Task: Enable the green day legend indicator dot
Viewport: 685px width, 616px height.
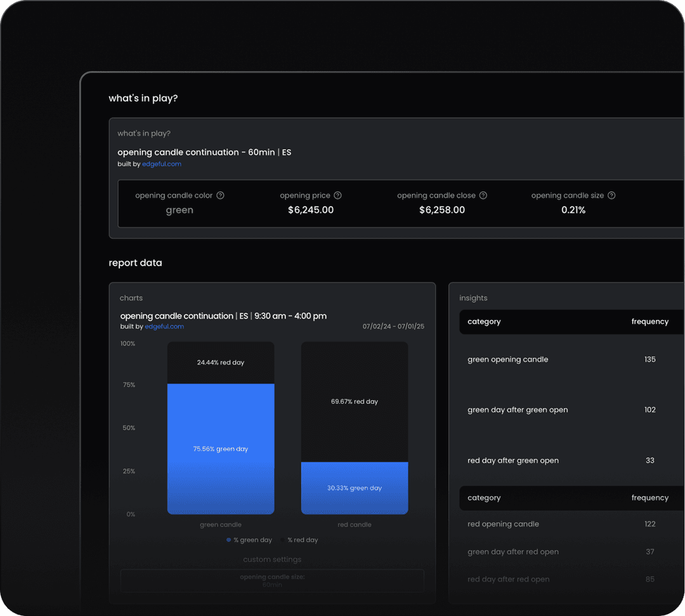Action: 228,539
